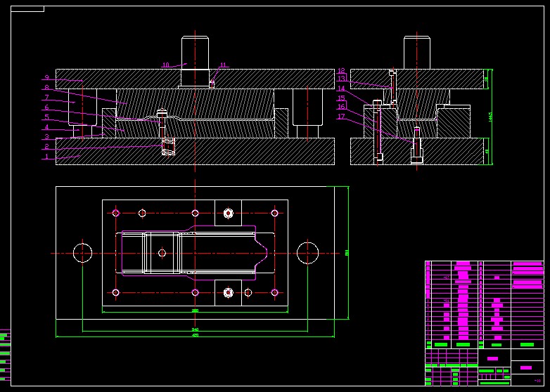Select part callout number 17
The image size is (550, 392).
(x=341, y=117)
